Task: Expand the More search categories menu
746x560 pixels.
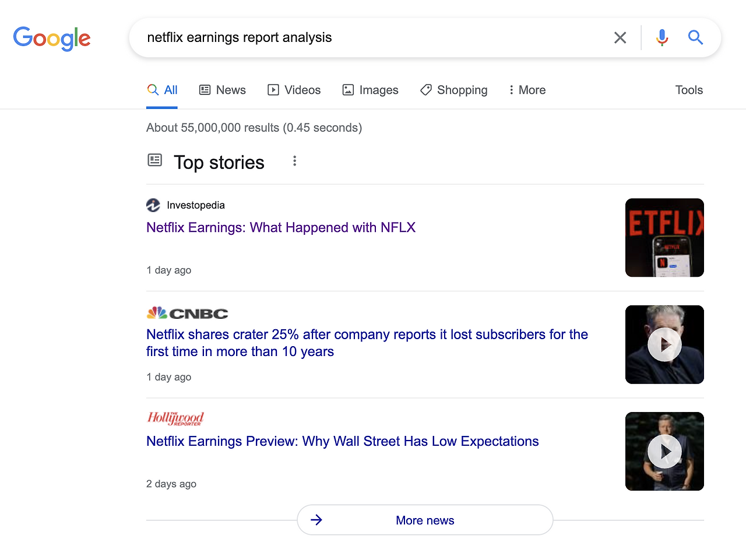Action: [x=527, y=90]
